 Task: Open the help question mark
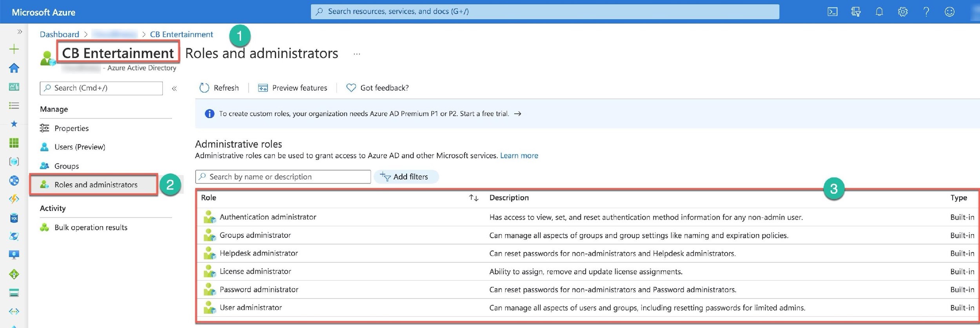(x=926, y=12)
